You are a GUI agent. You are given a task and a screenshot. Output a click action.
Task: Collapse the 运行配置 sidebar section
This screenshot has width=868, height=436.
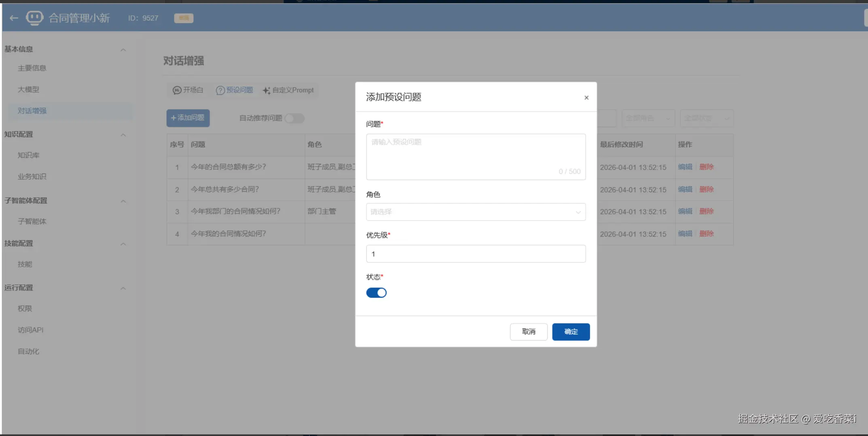(x=123, y=288)
